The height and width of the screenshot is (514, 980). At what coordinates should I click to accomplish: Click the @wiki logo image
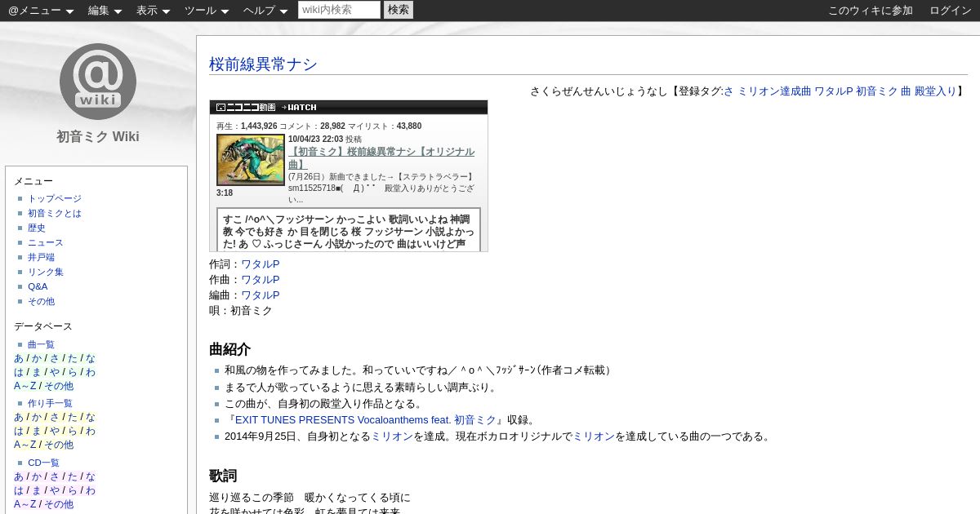[98, 82]
